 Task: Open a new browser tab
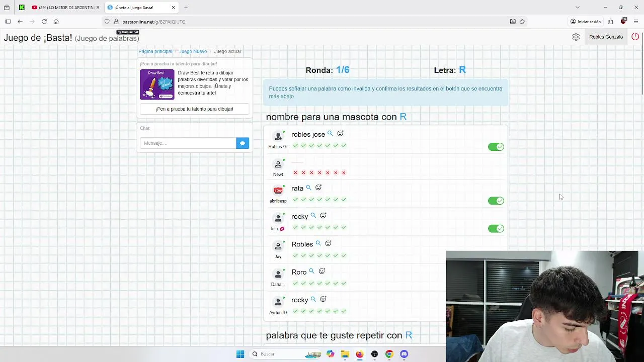pyautogui.click(x=186, y=8)
